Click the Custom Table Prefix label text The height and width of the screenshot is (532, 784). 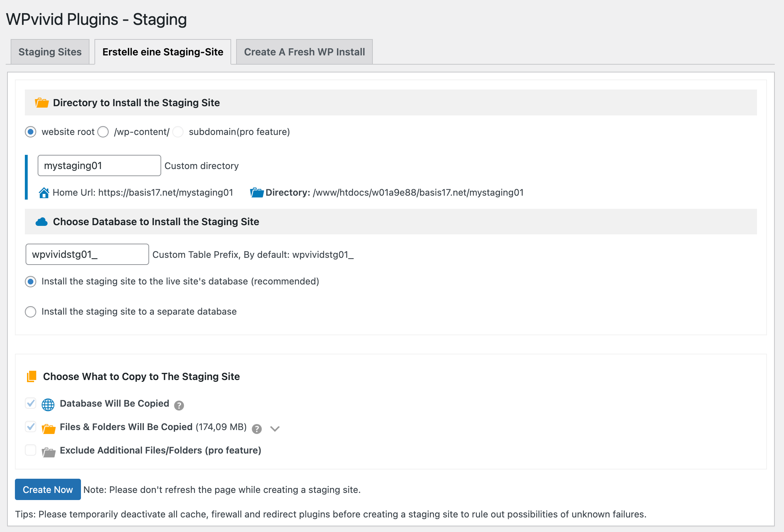[253, 255]
